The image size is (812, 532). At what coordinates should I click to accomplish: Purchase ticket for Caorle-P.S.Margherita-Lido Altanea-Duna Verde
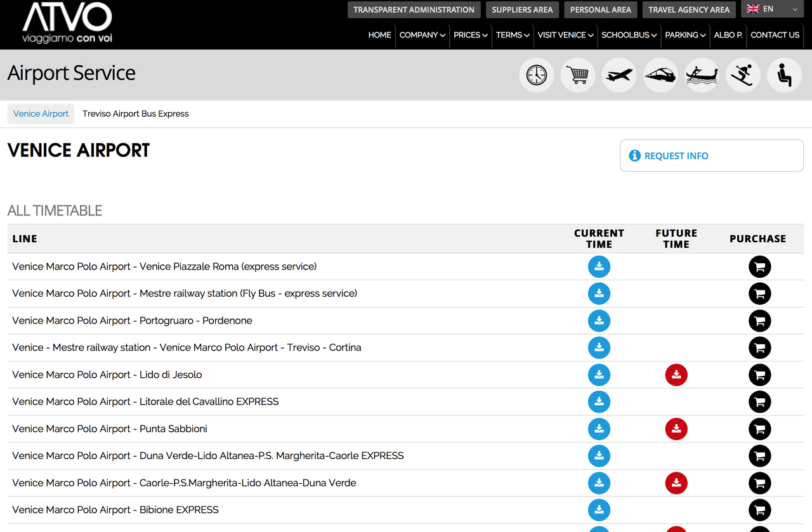[x=760, y=483]
